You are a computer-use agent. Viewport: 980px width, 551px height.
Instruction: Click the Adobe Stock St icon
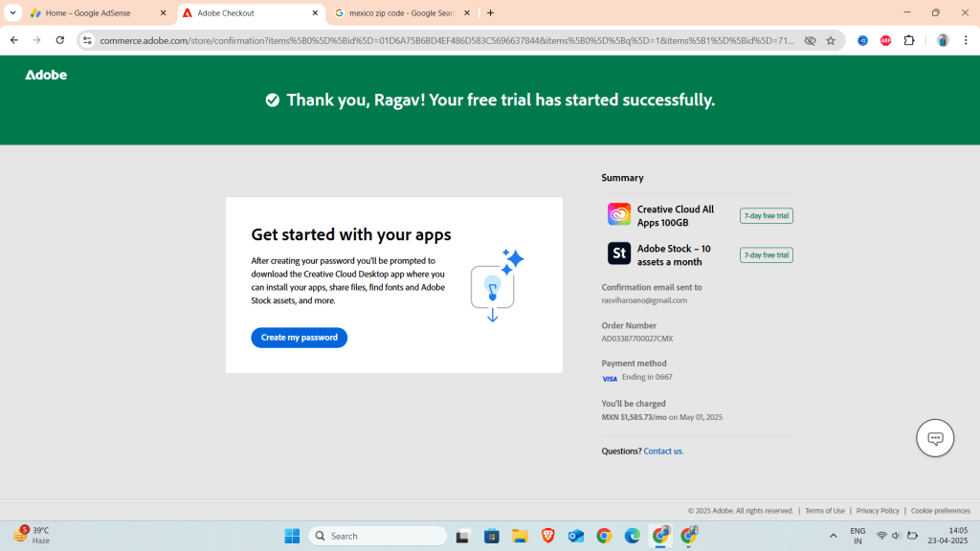[x=619, y=253]
